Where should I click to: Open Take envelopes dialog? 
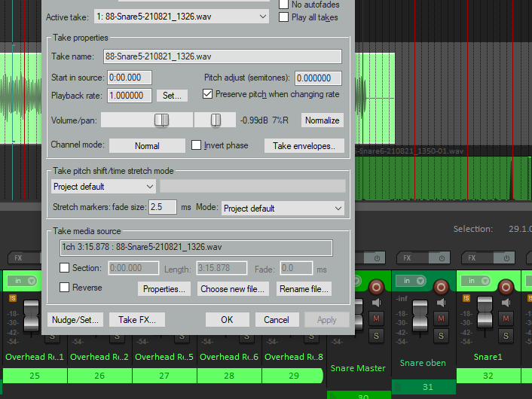point(304,146)
